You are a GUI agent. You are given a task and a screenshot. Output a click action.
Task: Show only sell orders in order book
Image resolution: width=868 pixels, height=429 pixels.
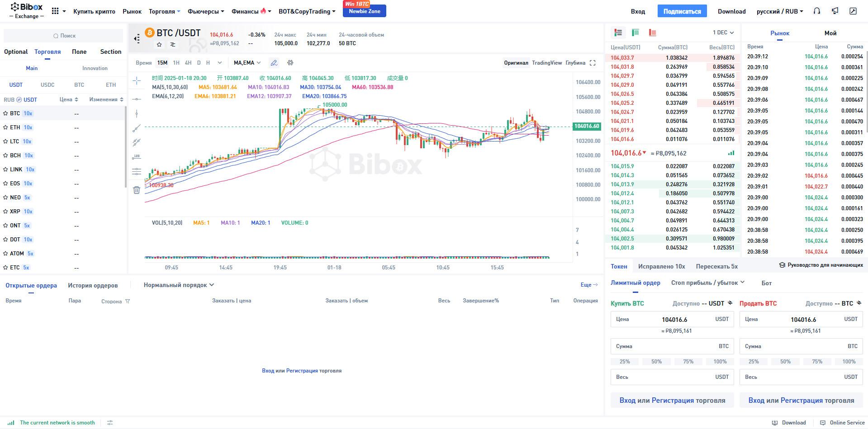coord(652,33)
